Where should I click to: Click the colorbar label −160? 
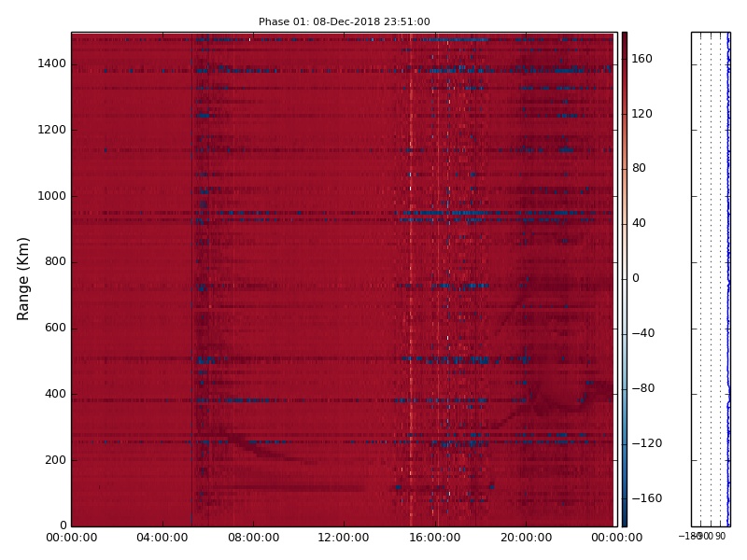click(x=647, y=498)
